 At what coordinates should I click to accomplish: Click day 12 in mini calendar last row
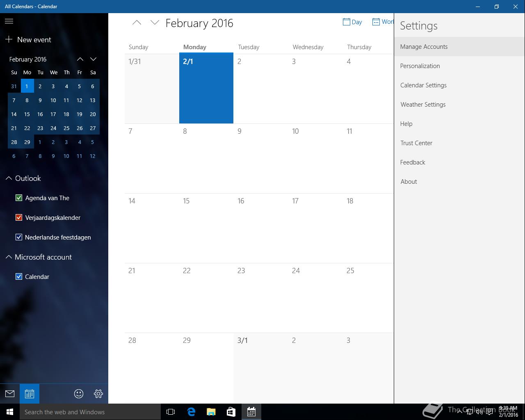[x=93, y=156]
